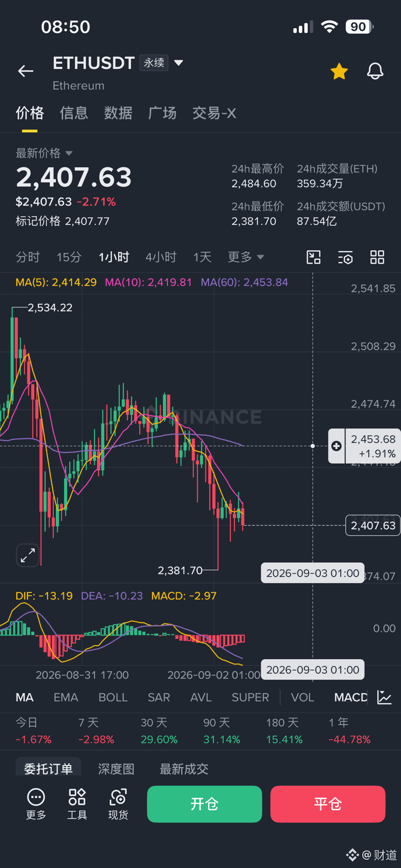Toggle the yellow favorite star
This screenshot has width=401, height=868.
point(339,71)
